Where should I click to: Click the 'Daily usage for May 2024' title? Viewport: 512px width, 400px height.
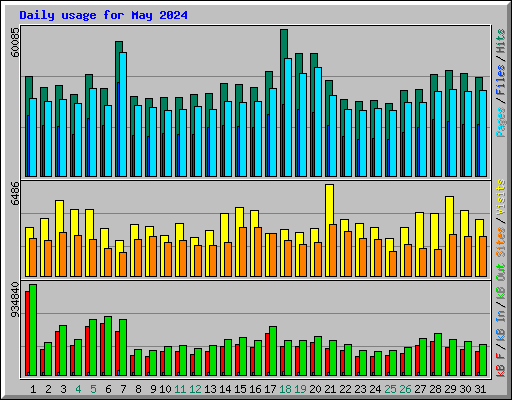(103, 15)
